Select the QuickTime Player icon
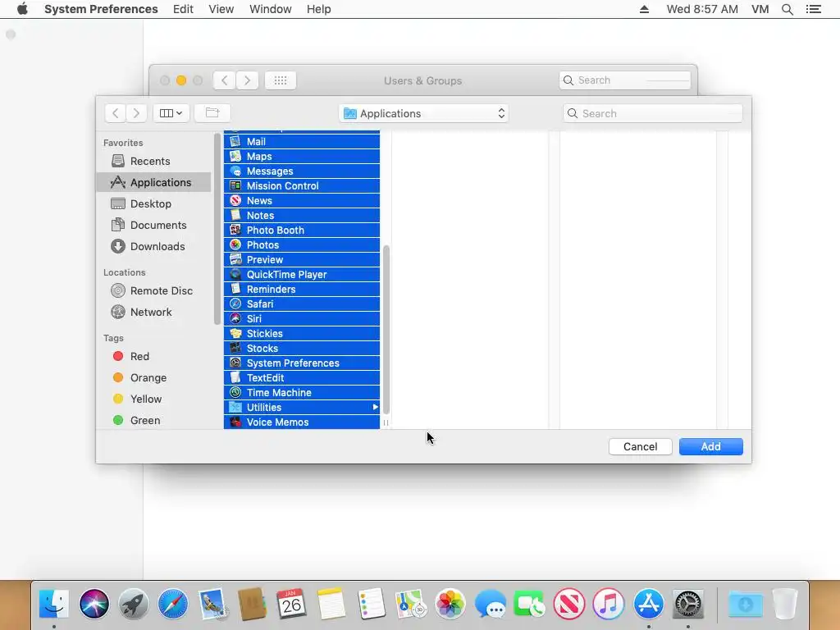The width and height of the screenshot is (840, 630). click(235, 274)
